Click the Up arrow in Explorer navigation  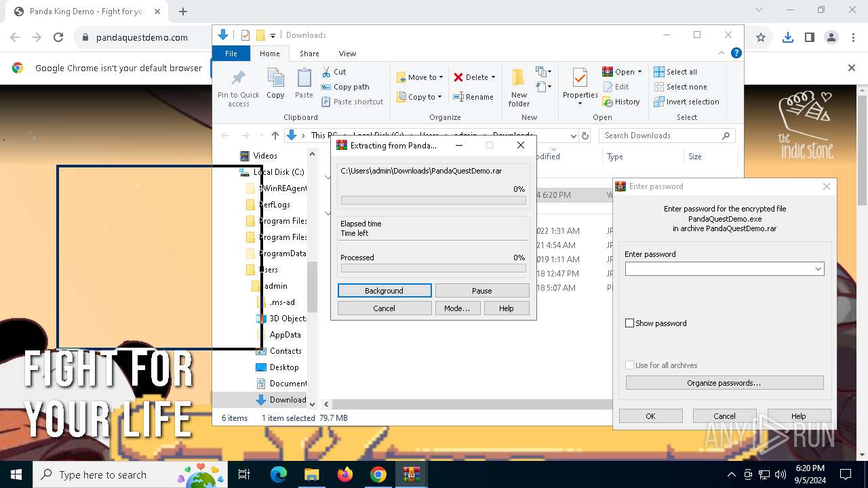[x=275, y=136]
